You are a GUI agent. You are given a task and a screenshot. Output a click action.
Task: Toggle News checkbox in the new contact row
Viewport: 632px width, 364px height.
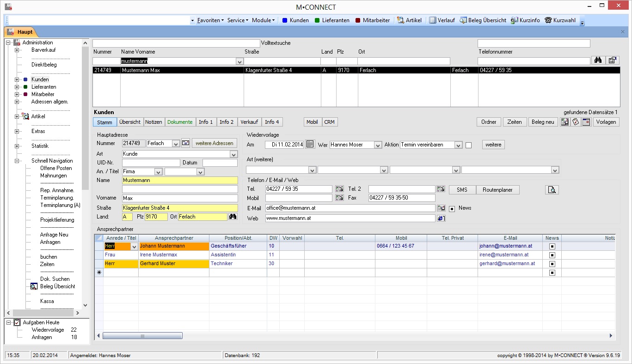pos(552,273)
